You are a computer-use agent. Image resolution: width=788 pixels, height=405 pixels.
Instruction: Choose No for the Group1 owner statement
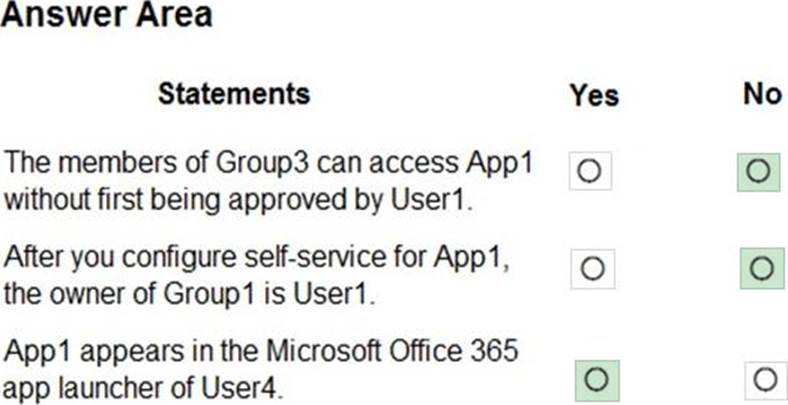[760, 268]
